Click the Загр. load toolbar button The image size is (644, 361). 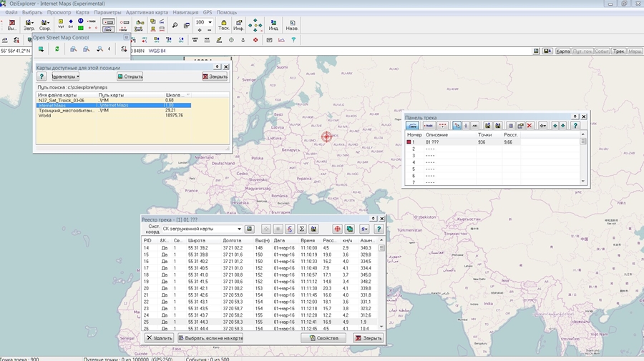point(29,25)
